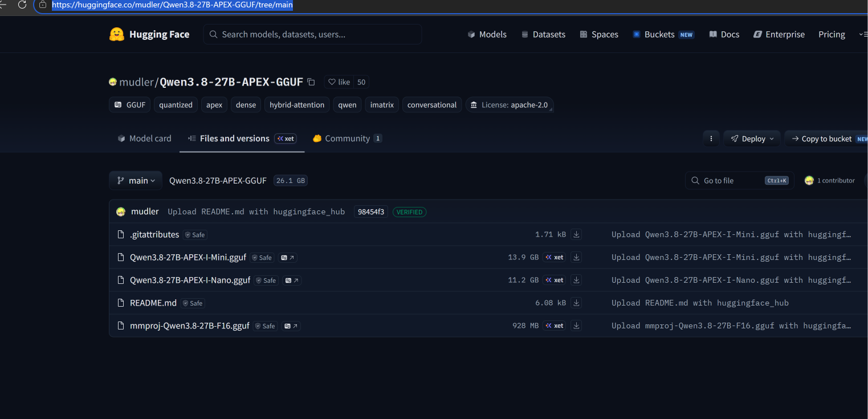Like the Qwen3.8-27B-APEX-GGUF repository

[339, 82]
